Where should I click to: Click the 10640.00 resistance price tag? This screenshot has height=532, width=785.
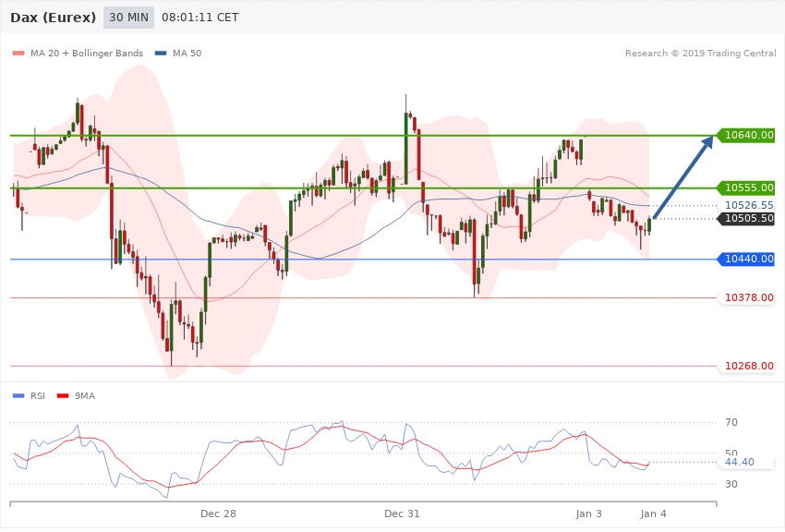[745, 135]
